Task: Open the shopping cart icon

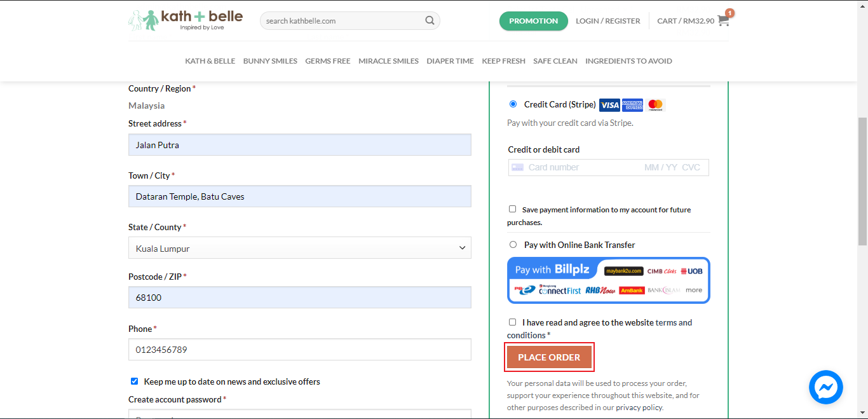Action: coord(723,20)
